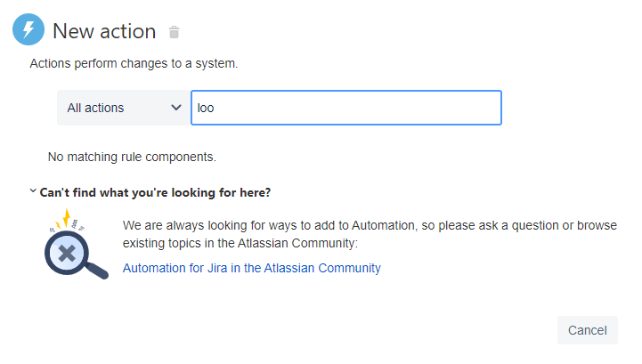Click the "All actions" label text
This screenshot has height=364, width=642.
pos(95,108)
